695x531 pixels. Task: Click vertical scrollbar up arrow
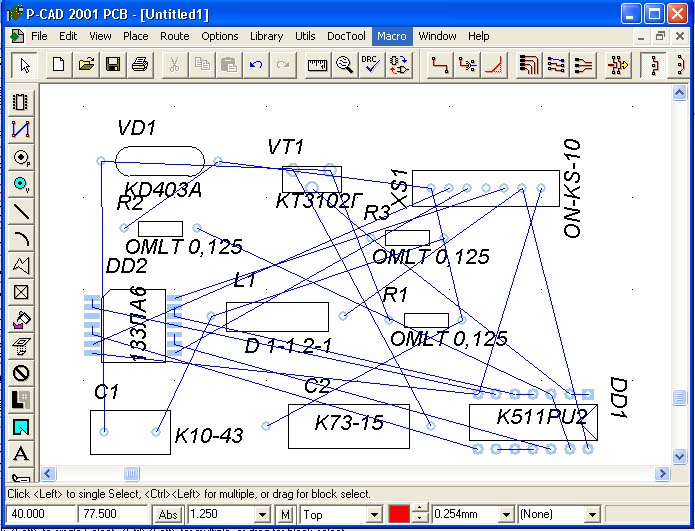679,93
